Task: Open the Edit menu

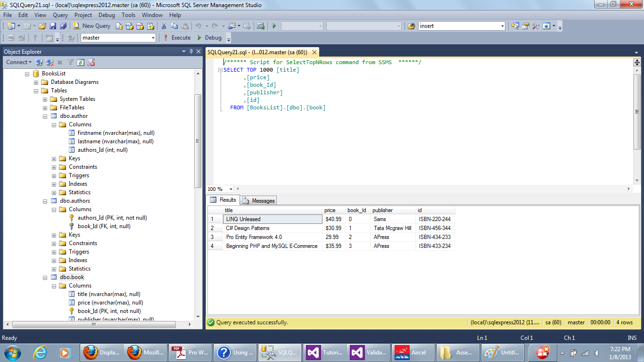Action: 23,15
